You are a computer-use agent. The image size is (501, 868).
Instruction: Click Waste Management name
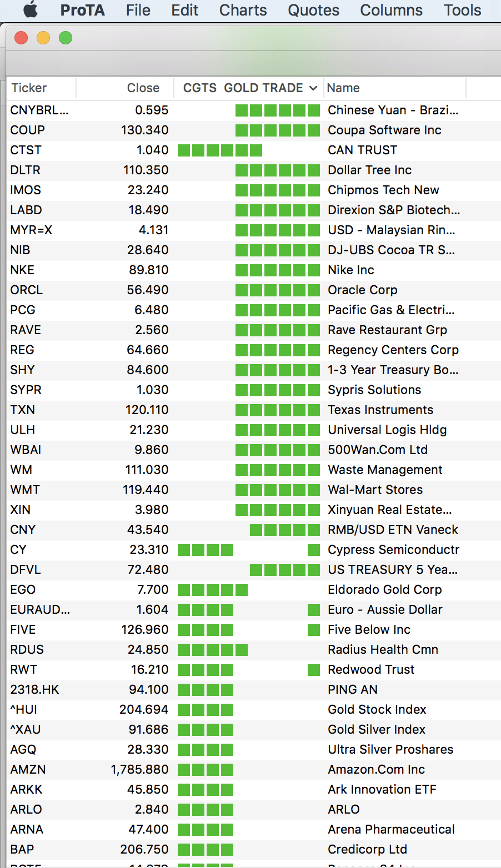[385, 470]
